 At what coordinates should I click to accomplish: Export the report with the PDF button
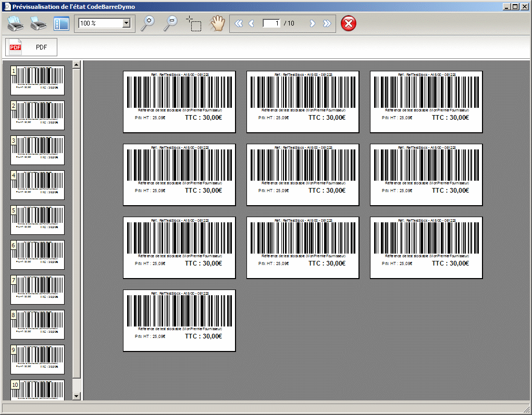pos(31,47)
